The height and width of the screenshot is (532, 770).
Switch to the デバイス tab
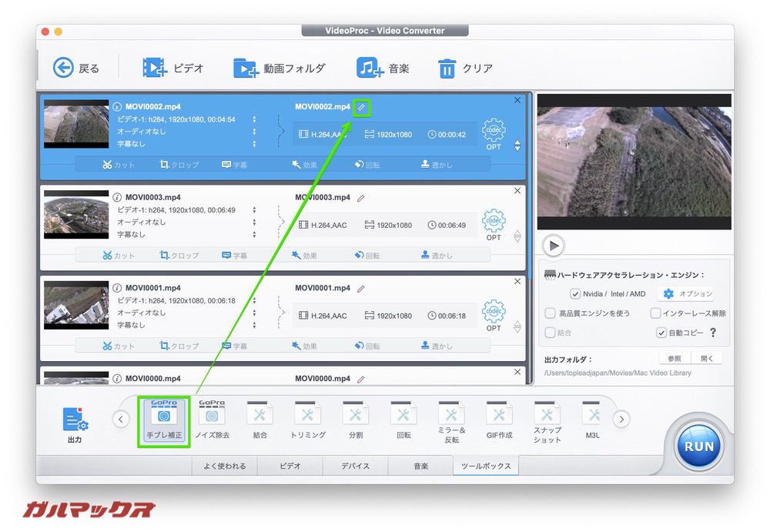(x=355, y=466)
